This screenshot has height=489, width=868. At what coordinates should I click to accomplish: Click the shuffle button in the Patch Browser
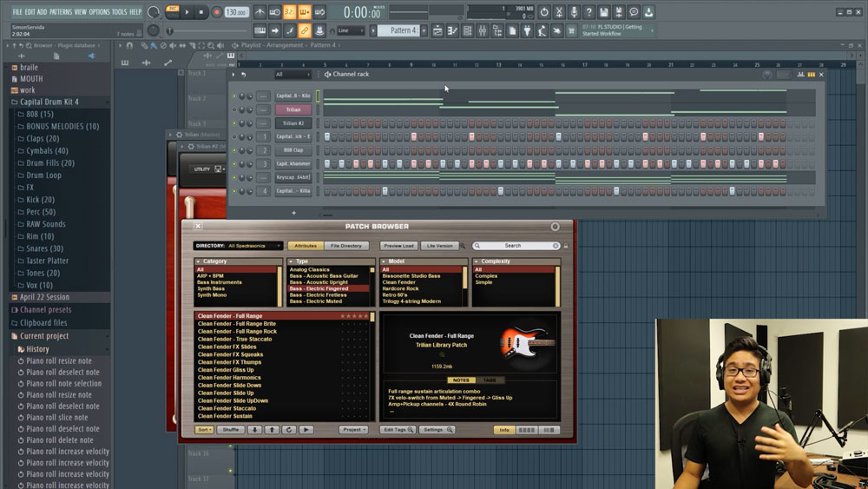click(x=231, y=430)
